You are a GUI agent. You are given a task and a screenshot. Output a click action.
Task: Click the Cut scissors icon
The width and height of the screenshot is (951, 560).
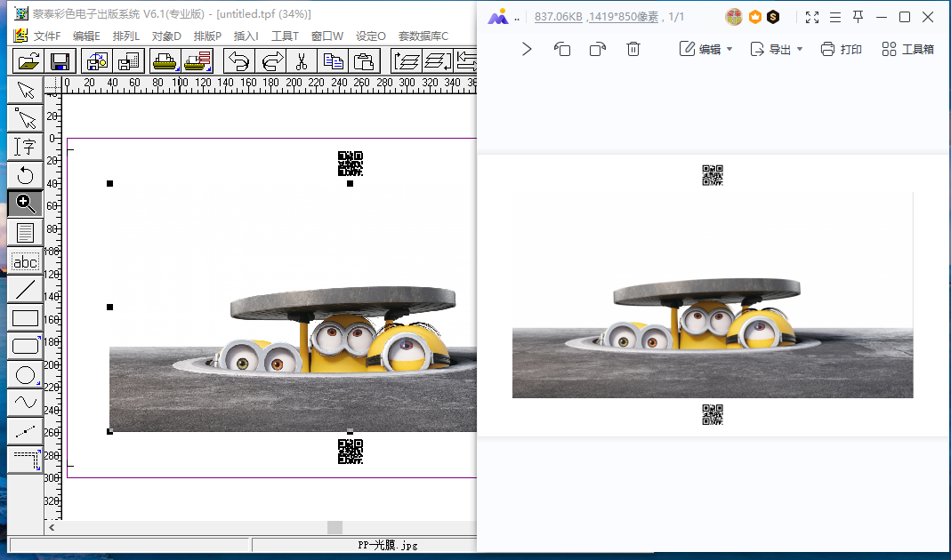pyautogui.click(x=302, y=60)
